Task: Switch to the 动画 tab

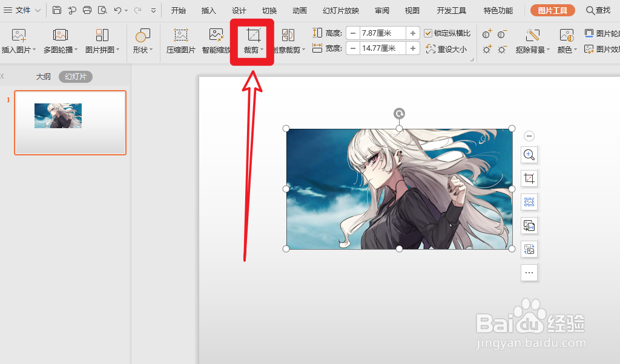Action: 299,11
